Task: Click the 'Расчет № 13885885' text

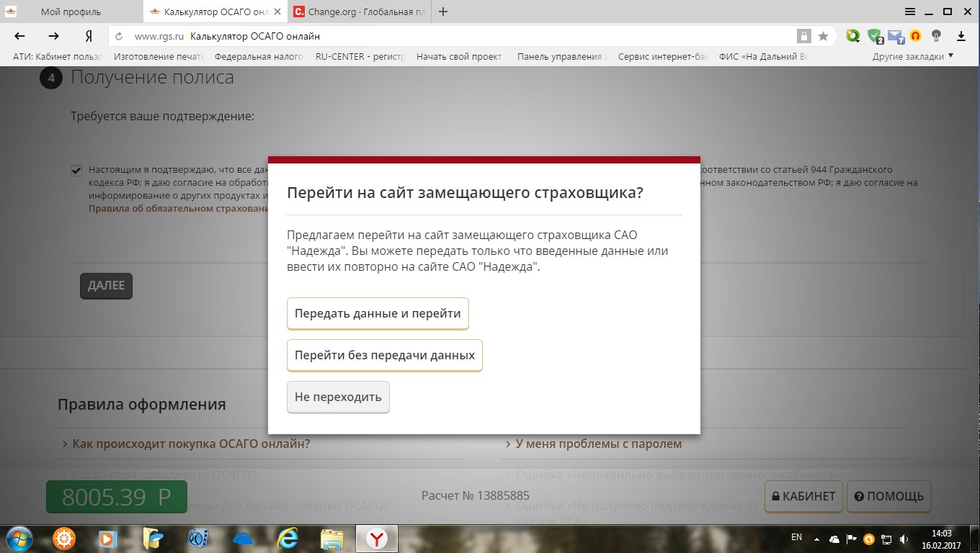Action: tap(476, 496)
